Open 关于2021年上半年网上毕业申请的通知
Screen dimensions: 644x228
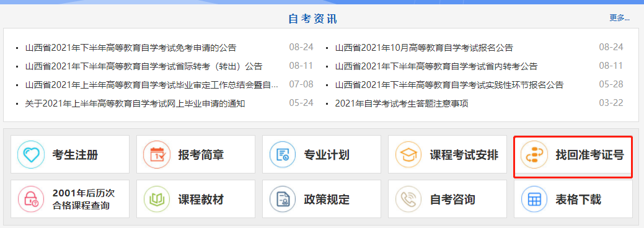pyautogui.click(x=135, y=103)
